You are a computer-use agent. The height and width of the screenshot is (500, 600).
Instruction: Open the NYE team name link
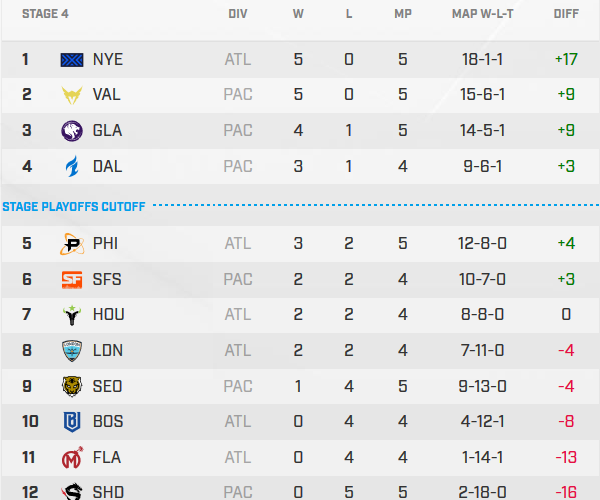pos(107,59)
